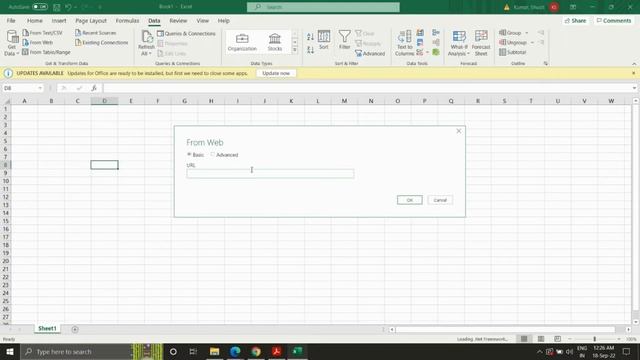Switch to the Home tab

(35, 20)
